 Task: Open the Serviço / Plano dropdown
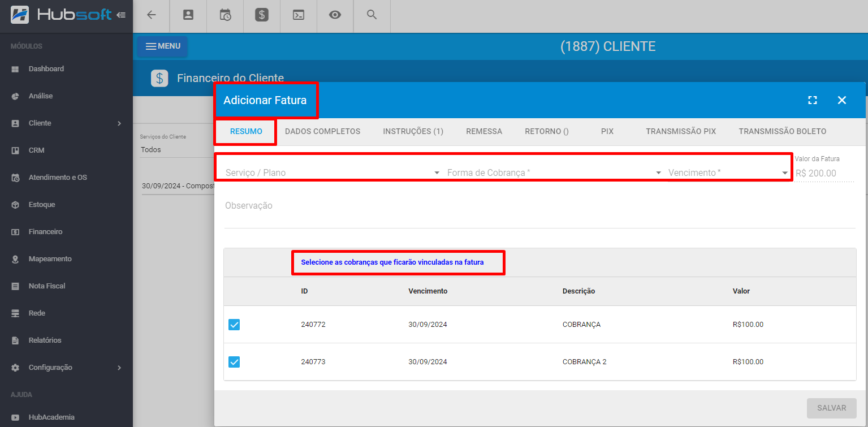pyautogui.click(x=332, y=172)
